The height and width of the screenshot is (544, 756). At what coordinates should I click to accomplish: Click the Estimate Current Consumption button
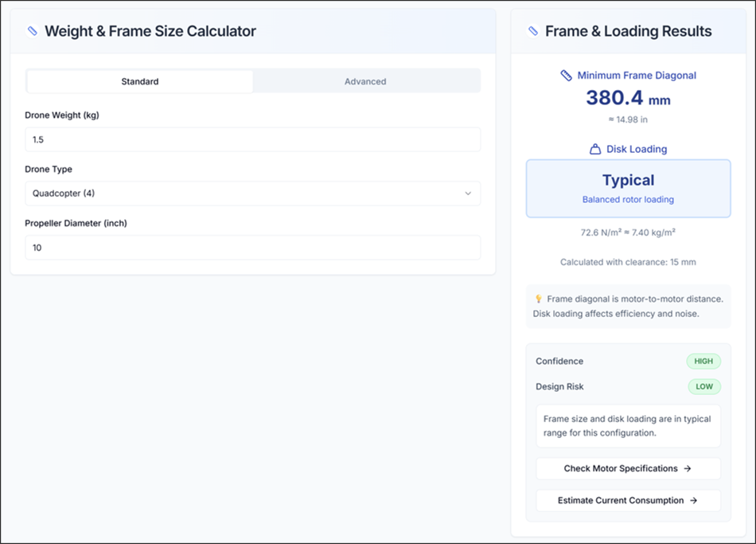628,500
